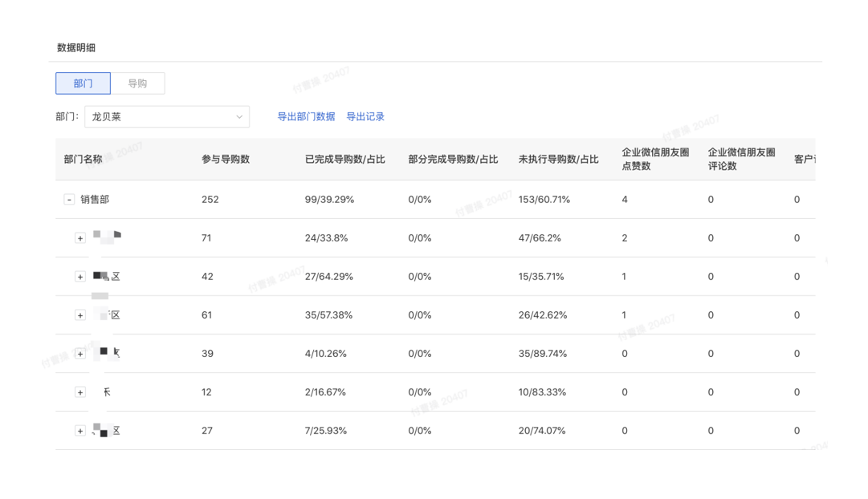
Task: Expand the sub-department row with 61 participants
Action: pos(79,315)
